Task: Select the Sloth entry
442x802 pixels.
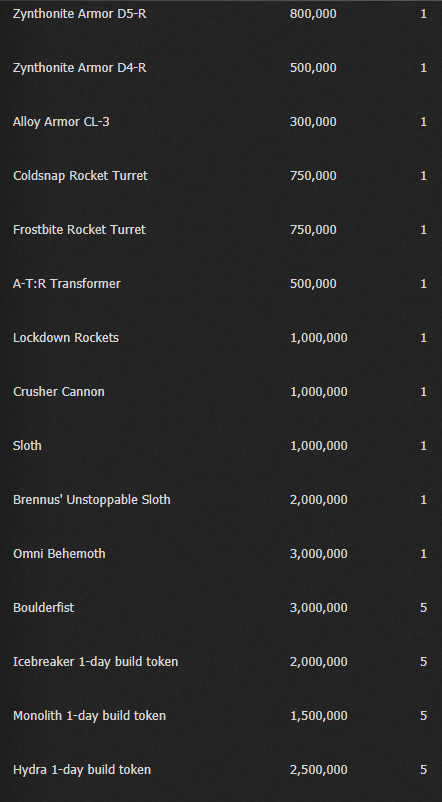Action: click(27, 445)
